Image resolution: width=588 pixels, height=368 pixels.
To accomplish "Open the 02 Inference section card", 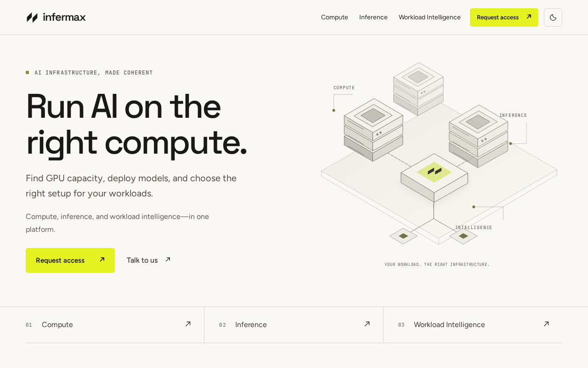I will (294, 325).
